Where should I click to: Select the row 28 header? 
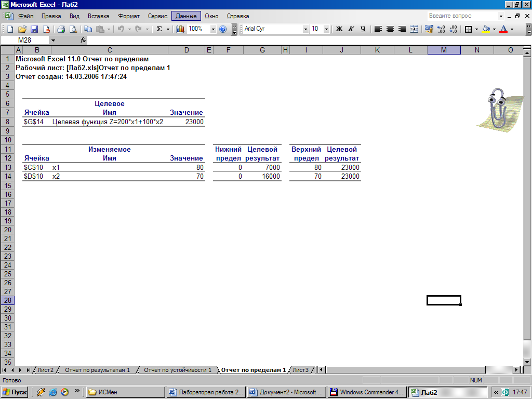pos(7,300)
